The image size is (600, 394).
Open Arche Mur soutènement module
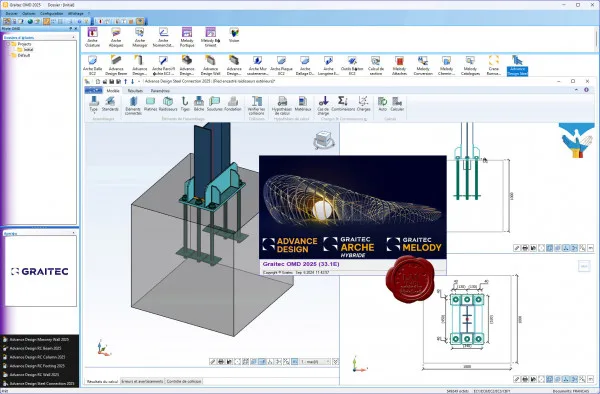click(257, 65)
